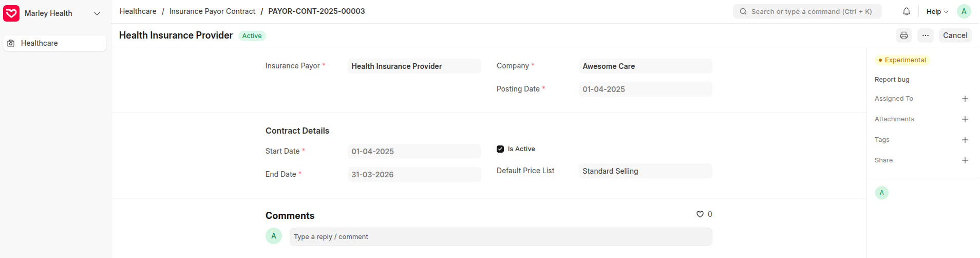Add an attachment with the plus icon

tap(965, 119)
